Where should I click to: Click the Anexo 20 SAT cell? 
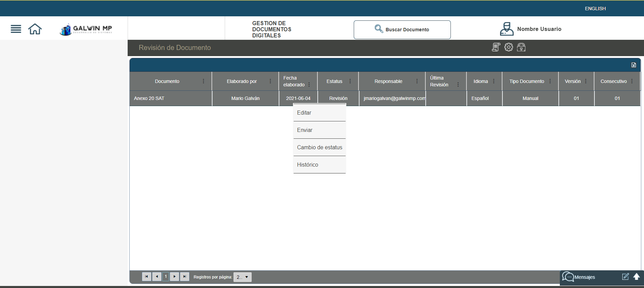point(171,98)
